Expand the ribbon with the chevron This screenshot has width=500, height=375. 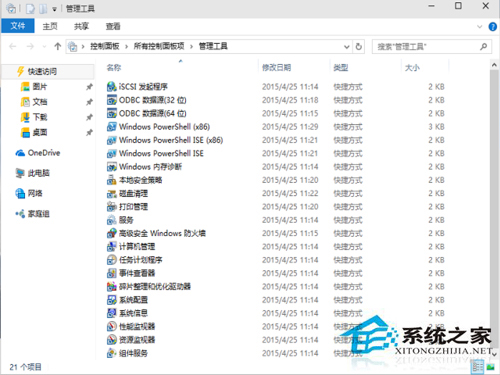480,27
